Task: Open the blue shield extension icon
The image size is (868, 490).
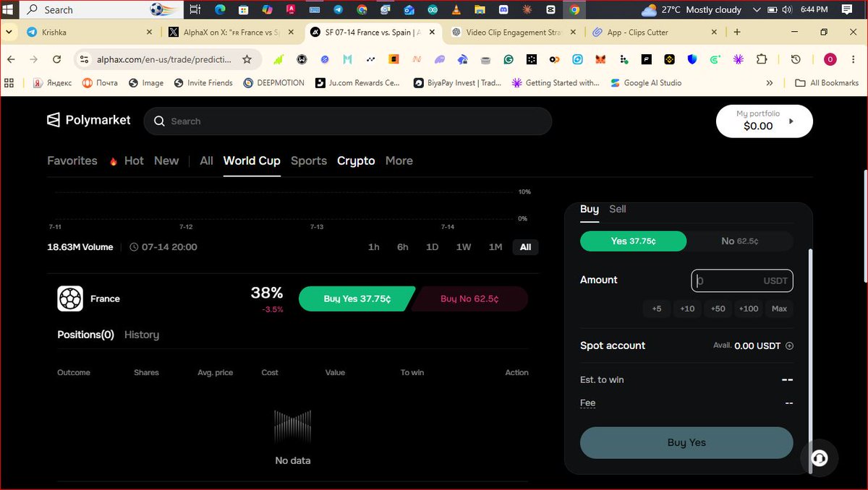Action: pyautogui.click(x=692, y=59)
